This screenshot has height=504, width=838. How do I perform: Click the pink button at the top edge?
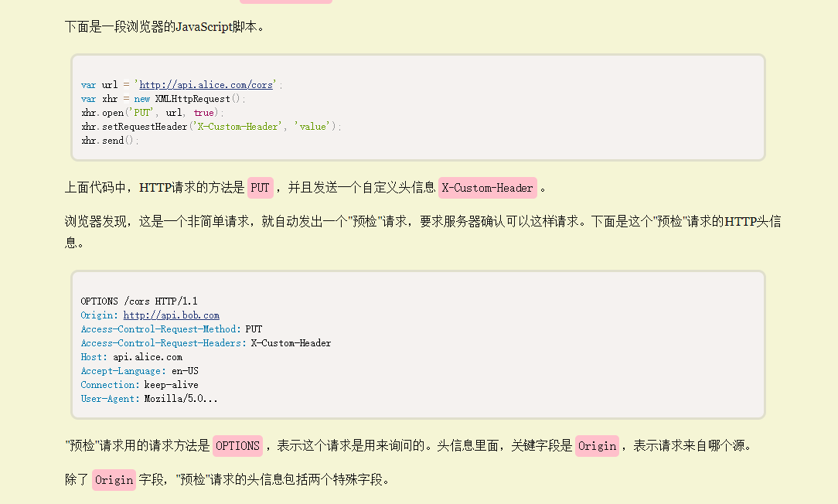click(285, 2)
